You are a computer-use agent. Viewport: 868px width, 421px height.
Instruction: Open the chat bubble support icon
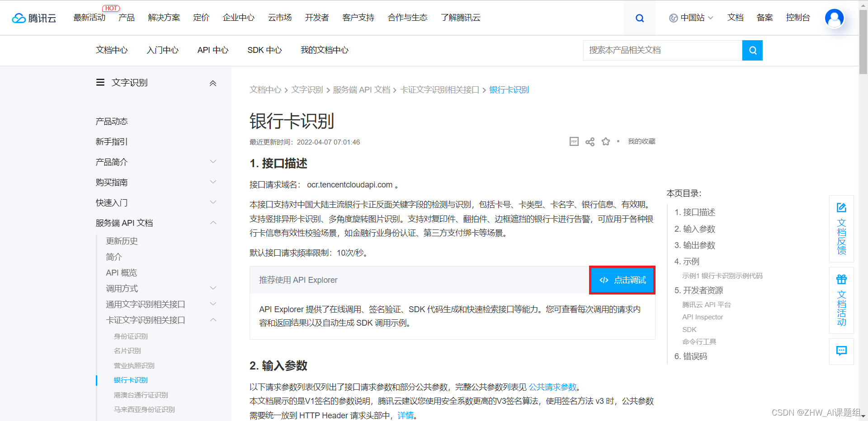pyautogui.click(x=841, y=351)
